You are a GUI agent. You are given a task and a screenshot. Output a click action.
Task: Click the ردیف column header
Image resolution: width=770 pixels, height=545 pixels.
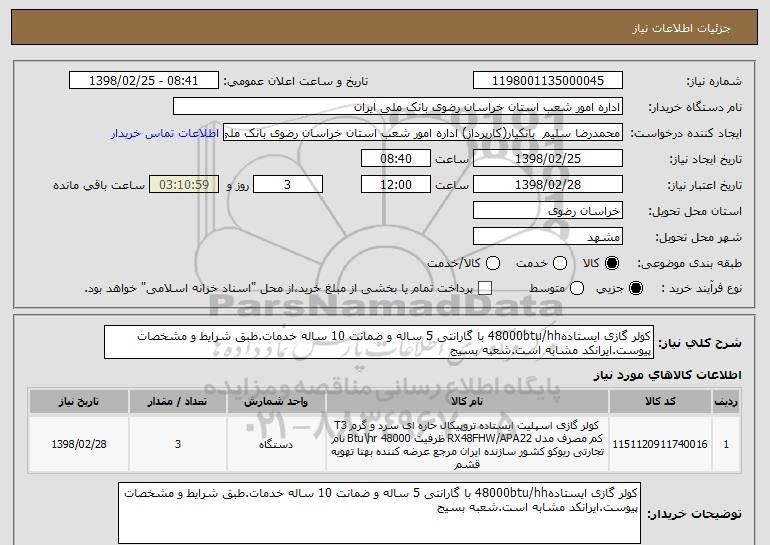coord(726,402)
